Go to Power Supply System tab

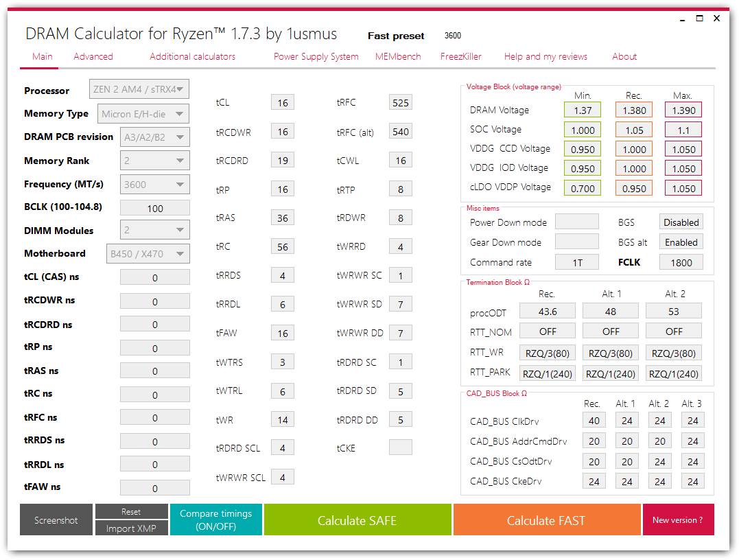(316, 56)
